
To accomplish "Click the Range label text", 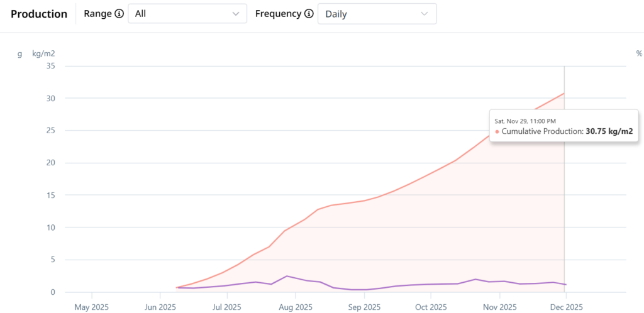I will coord(97,14).
